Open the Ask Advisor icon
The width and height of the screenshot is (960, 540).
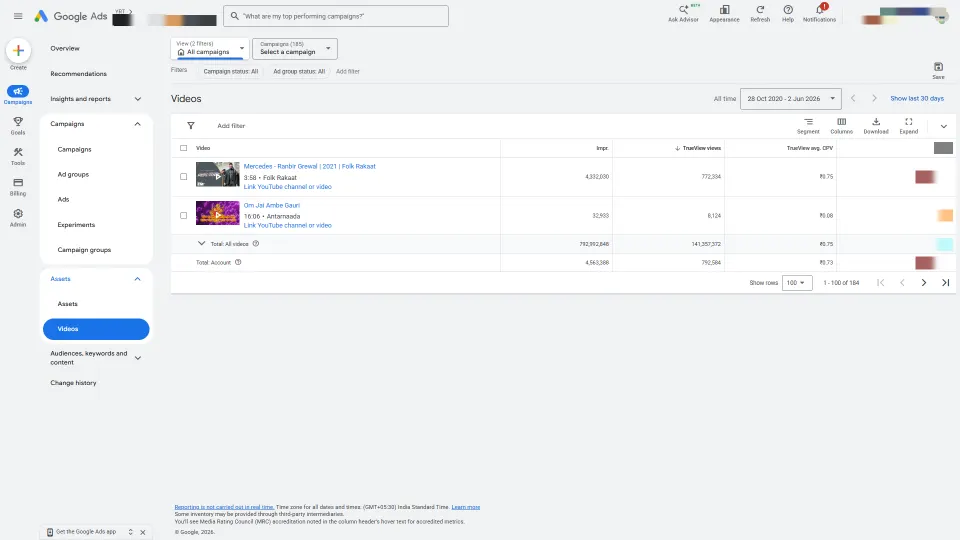point(683,10)
